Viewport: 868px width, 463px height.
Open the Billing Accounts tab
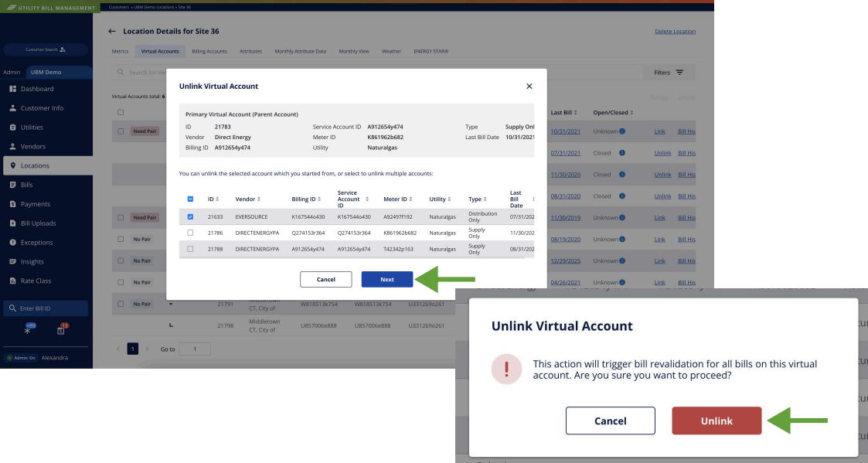pyautogui.click(x=209, y=52)
